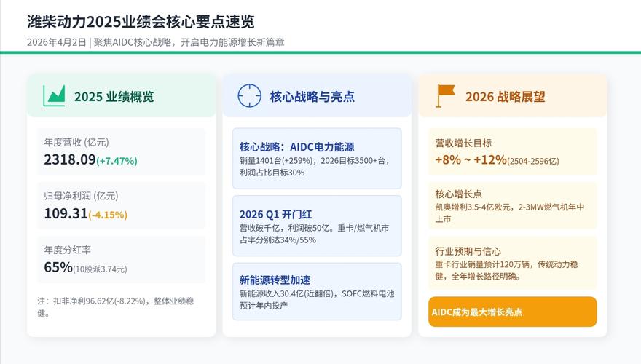Open the 核心战略：AIDC电力能源 card
641x364 pixels.
[x=317, y=159]
